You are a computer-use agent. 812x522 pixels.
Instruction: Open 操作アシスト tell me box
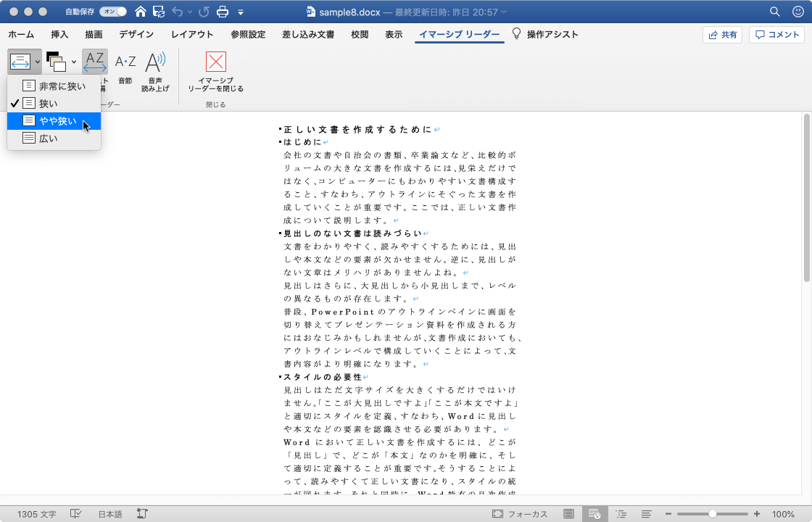pyautogui.click(x=552, y=34)
